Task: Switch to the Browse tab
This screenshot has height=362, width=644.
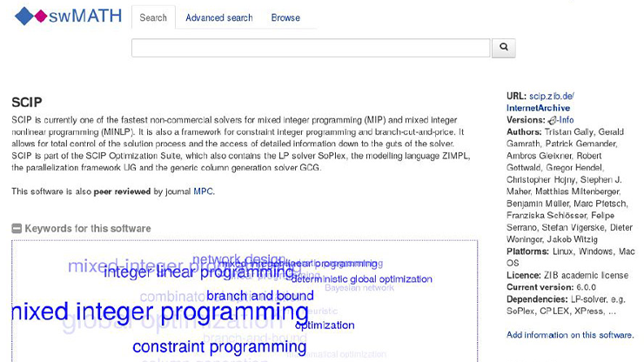Action: coord(285,17)
